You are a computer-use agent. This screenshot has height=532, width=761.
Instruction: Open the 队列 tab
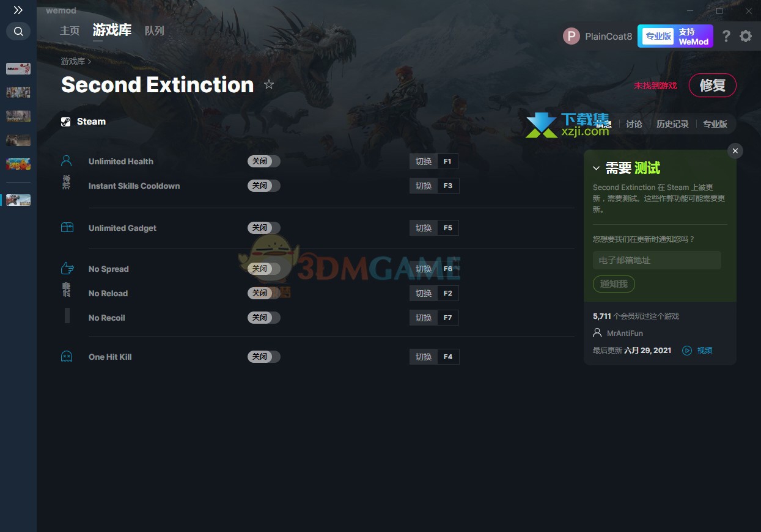[x=154, y=31]
